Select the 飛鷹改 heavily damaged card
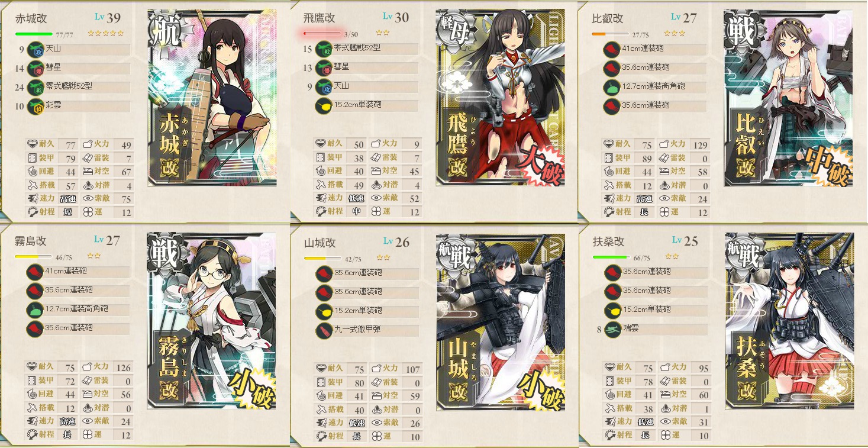Screen dimensions: 868x448 pyautogui.click(x=501, y=97)
